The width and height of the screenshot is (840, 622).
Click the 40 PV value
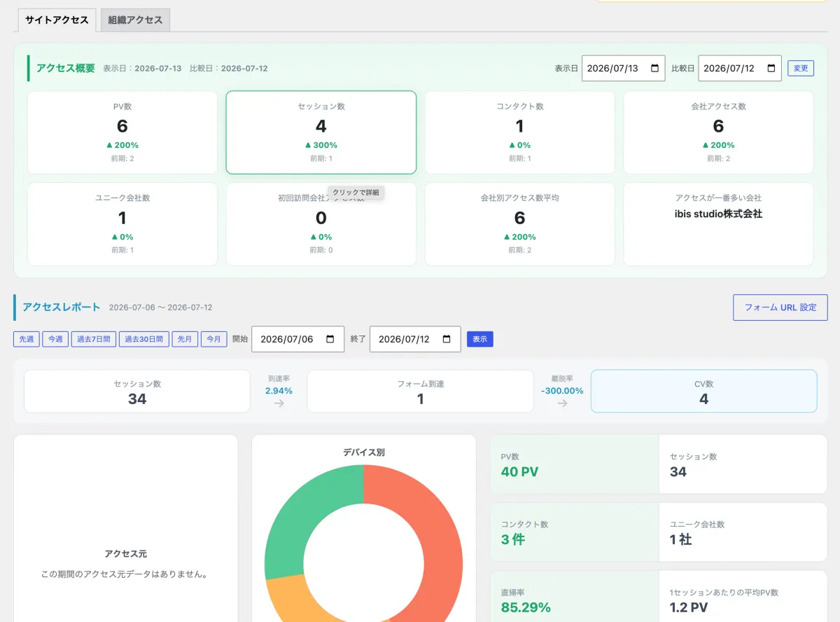pos(520,472)
